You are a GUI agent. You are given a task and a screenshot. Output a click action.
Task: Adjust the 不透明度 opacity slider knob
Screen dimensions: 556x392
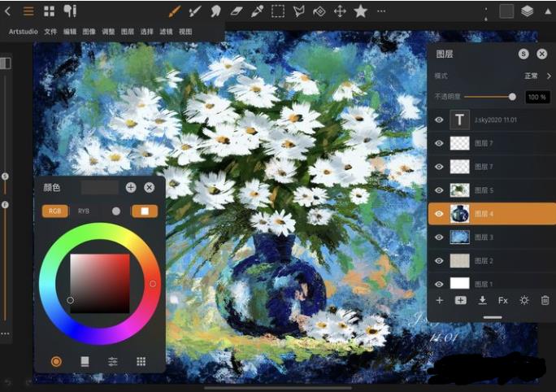pos(512,97)
